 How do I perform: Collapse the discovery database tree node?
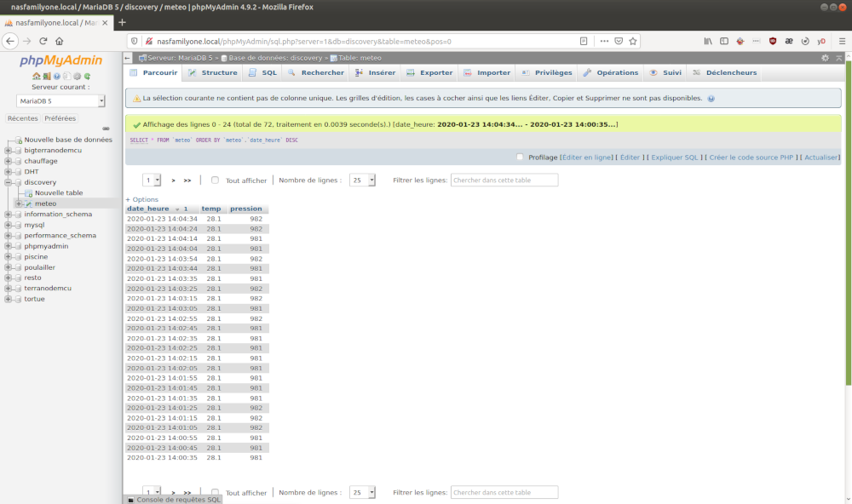pos(9,182)
